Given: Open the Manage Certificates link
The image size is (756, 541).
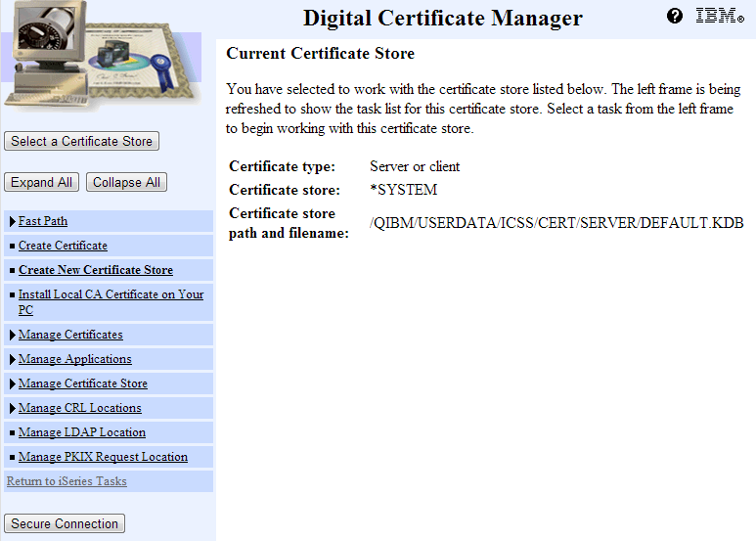Looking at the screenshot, I should point(70,335).
